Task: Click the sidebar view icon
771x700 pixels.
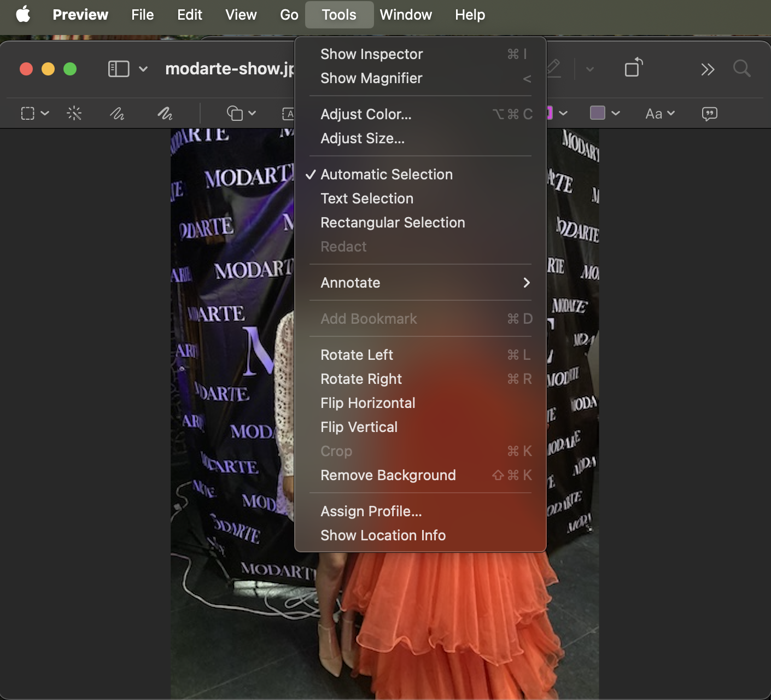Action: pyautogui.click(x=119, y=69)
